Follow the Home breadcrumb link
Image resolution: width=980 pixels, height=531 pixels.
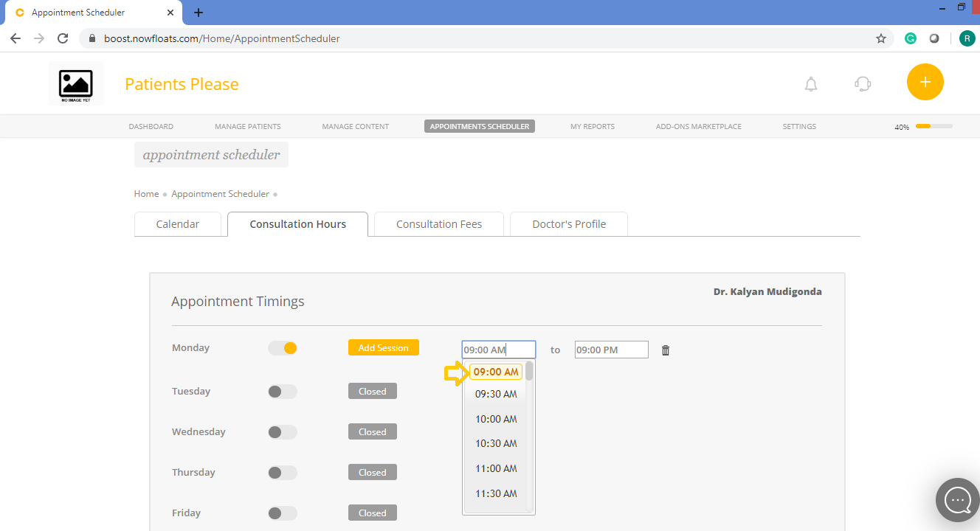tap(146, 194)
